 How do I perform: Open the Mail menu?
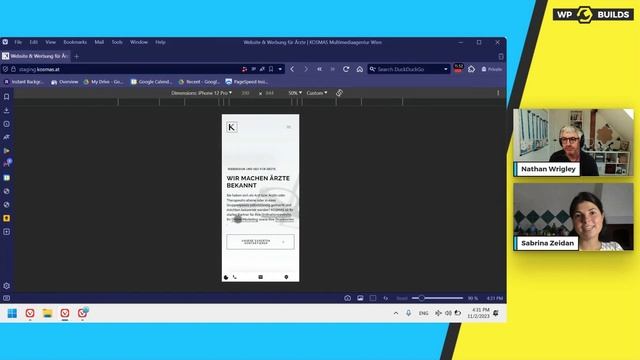point(99,42)
